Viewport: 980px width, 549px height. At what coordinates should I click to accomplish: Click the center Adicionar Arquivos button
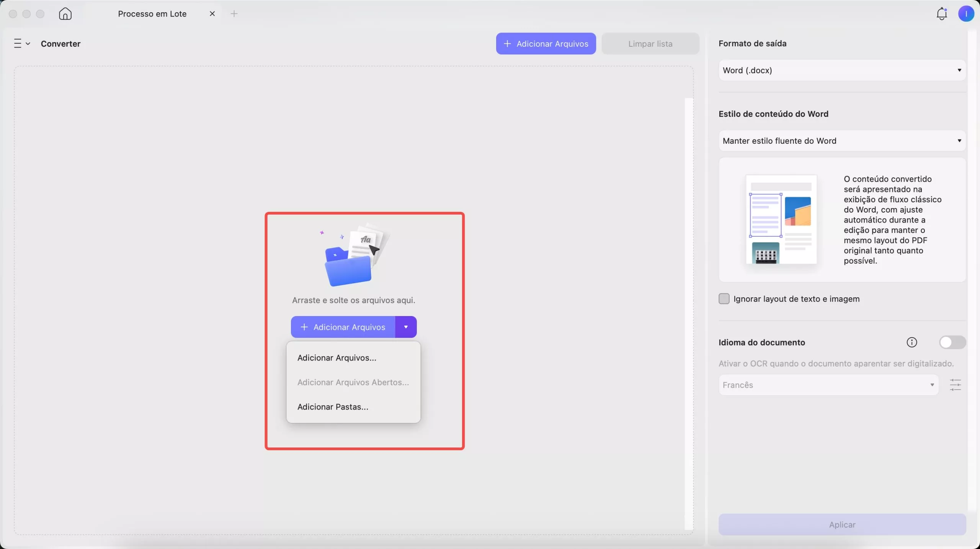pos(343,327)
